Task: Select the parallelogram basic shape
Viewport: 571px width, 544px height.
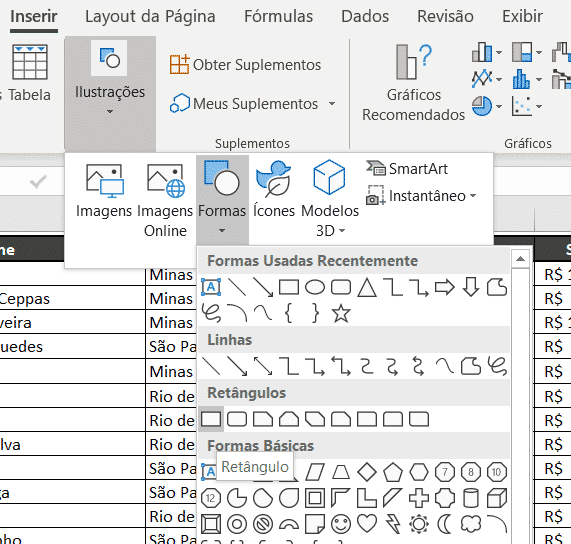Action: [x=315, y=472]
